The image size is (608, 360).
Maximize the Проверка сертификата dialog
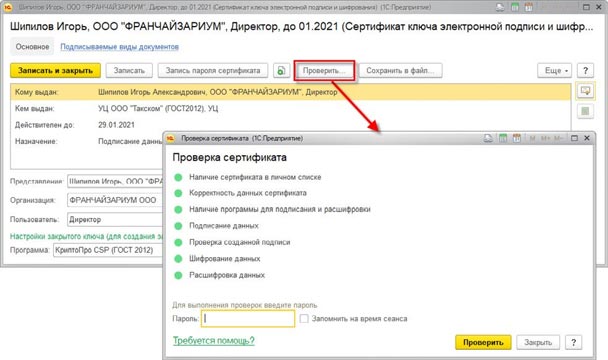[575, 138]
